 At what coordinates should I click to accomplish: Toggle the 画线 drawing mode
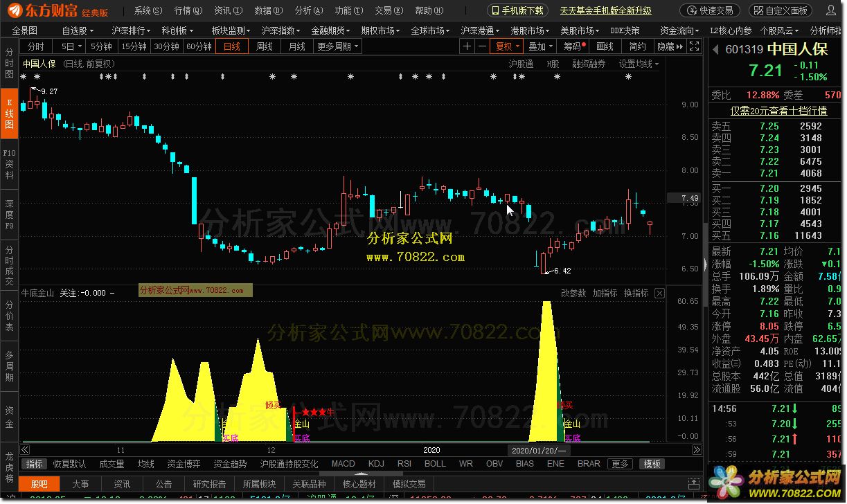(x=605, y=46)
